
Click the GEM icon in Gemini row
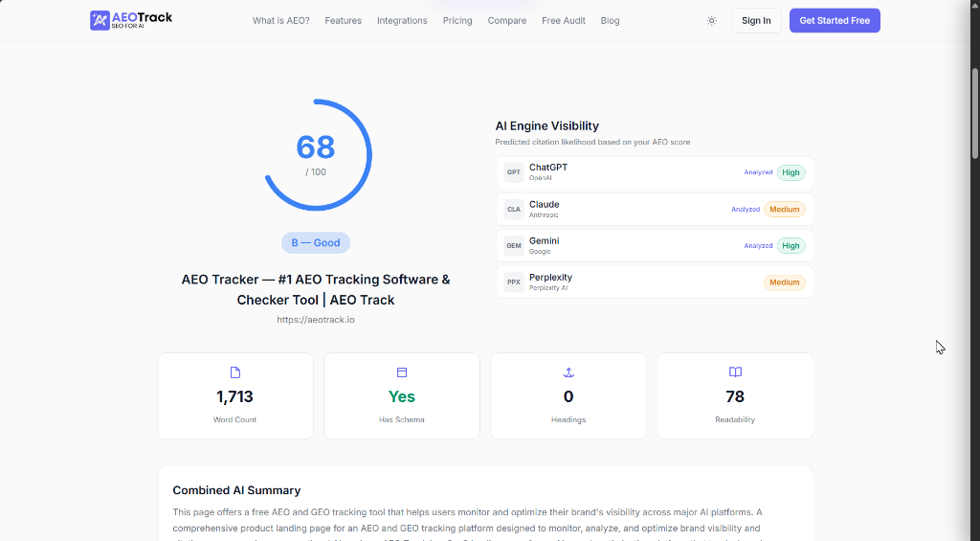click(x=514, y=246)
